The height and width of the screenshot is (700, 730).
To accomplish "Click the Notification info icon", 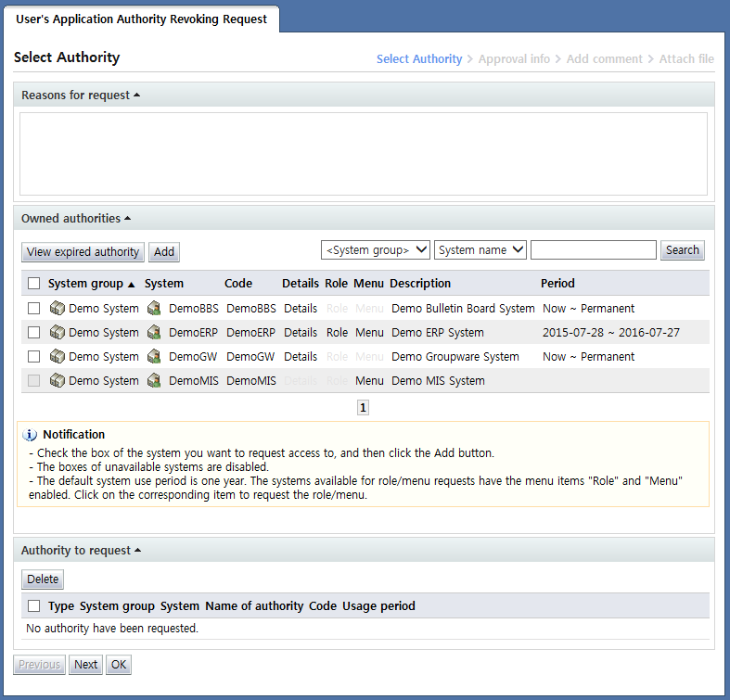I will 31,435.
